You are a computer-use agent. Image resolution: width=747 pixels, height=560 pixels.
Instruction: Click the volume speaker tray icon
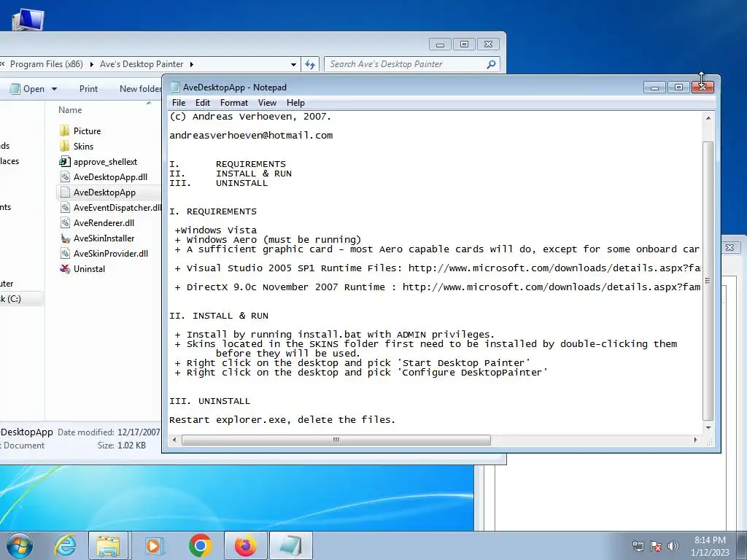click(x=673, y=546)
